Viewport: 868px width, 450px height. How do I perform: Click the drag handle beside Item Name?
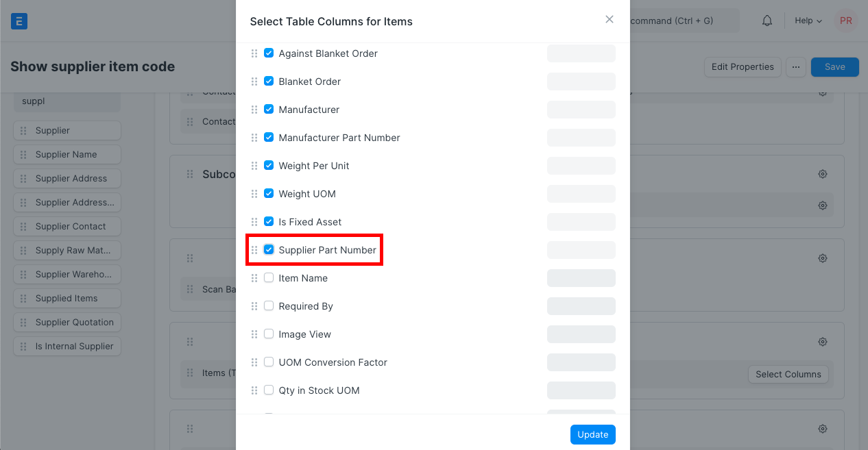point(254,277)
